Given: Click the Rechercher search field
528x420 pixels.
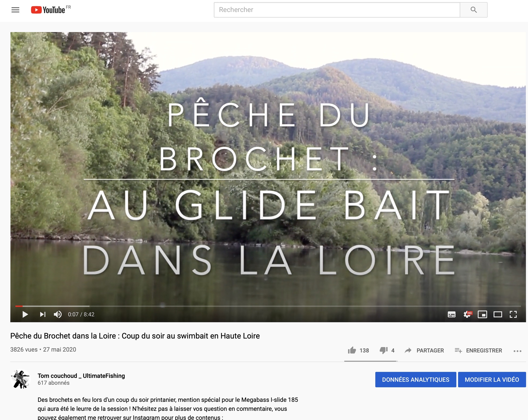Looking at the screenshot, I should (x=337, y=10).
